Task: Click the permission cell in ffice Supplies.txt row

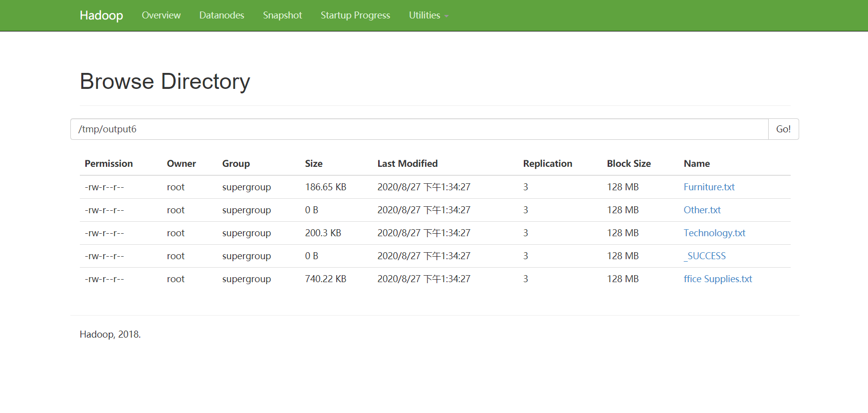Action: [x=104, y=279]
